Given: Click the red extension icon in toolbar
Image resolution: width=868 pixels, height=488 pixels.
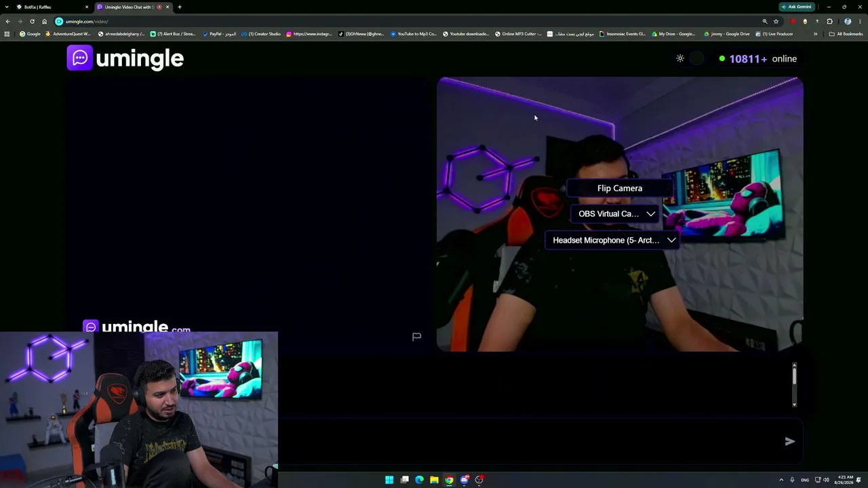Looking at the screenshot, I should coord(793,21).
